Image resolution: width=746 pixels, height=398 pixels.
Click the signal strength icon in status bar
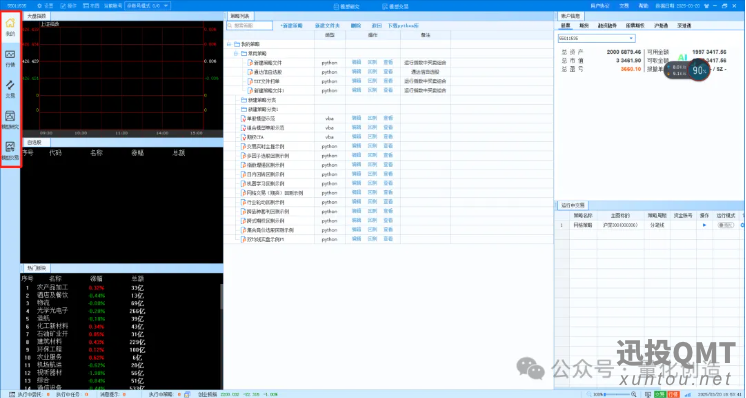click(x=687, y=394)
